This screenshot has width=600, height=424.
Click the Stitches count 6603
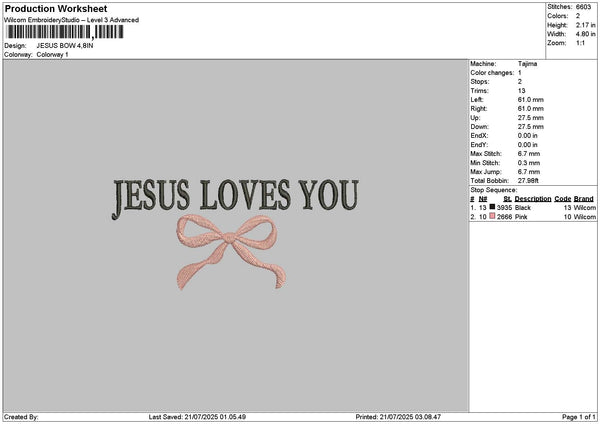point(583,8)
